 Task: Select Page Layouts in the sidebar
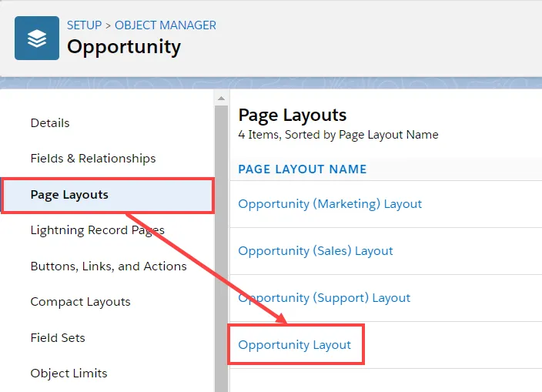108,196
